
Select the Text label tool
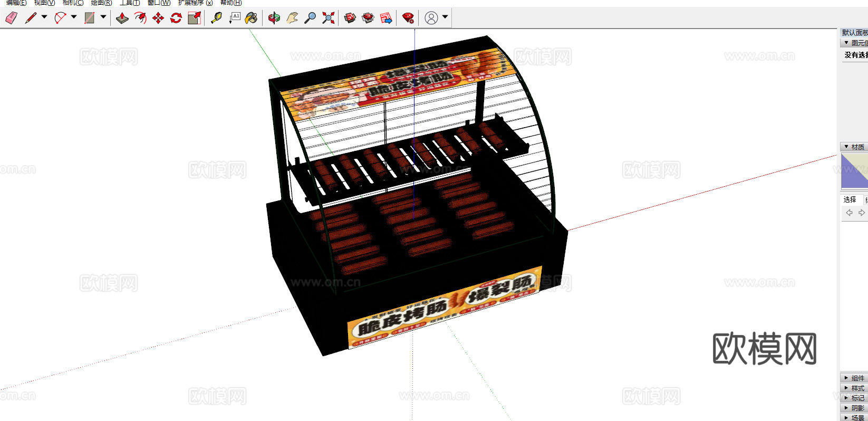[235, 18]
